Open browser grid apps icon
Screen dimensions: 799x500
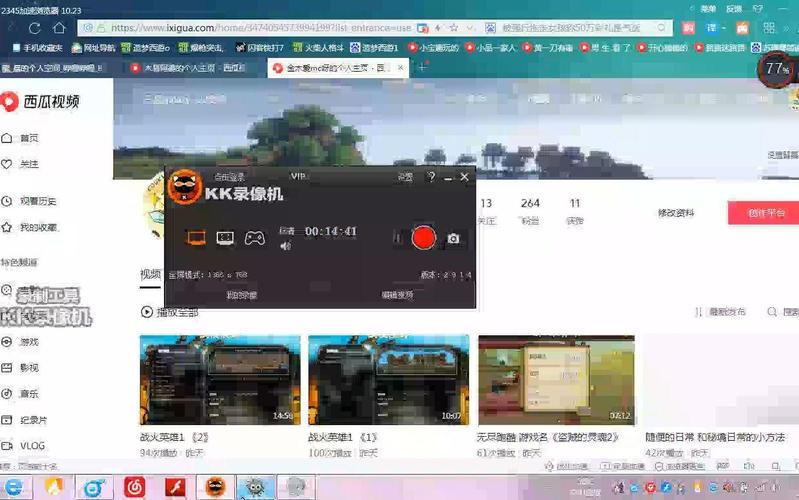[769, 28]
